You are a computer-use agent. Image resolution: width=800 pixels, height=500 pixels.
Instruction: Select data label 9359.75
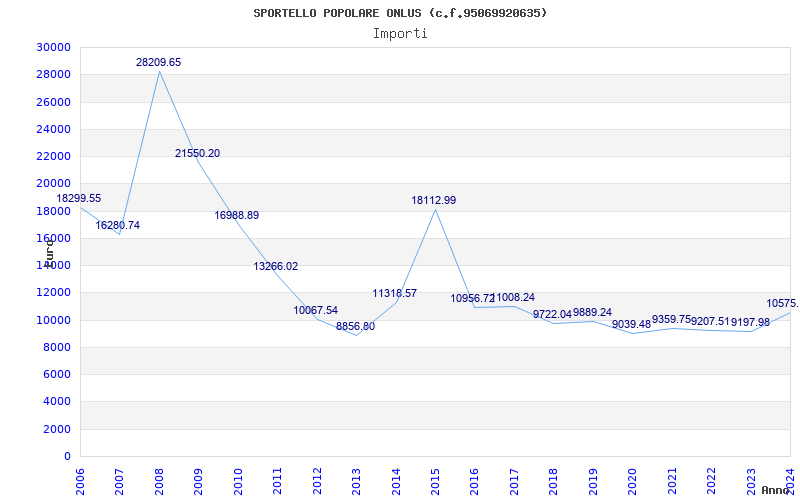click(671, 319)
